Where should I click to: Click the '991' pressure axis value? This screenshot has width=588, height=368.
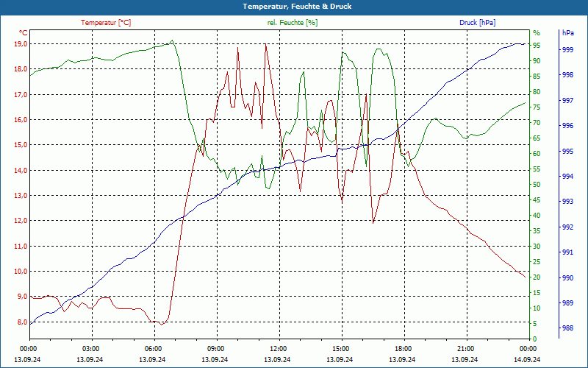point(567,252)
